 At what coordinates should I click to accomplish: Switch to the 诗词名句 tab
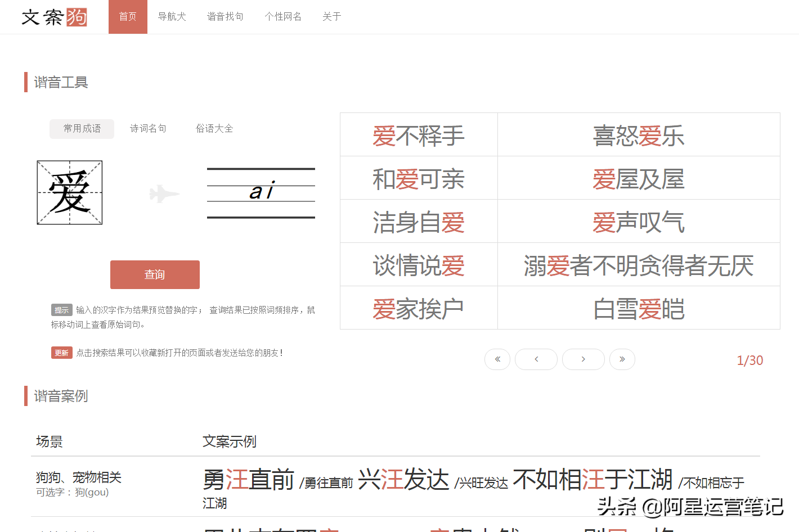148,128
